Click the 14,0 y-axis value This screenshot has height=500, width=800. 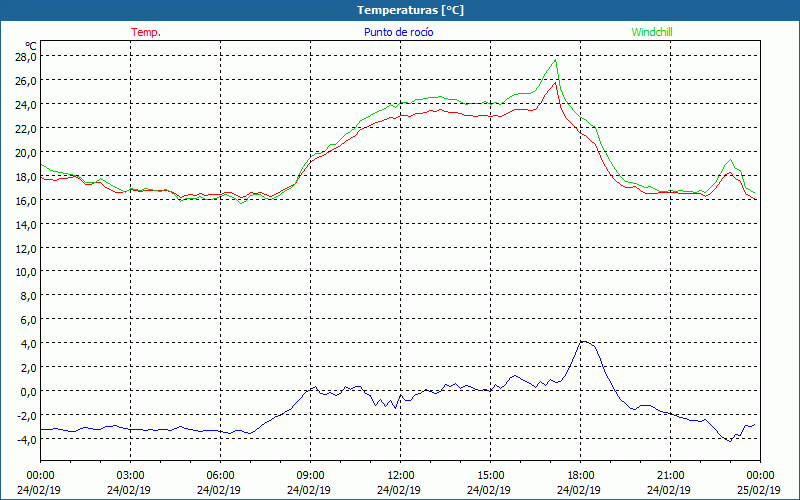tap(26, 224)
